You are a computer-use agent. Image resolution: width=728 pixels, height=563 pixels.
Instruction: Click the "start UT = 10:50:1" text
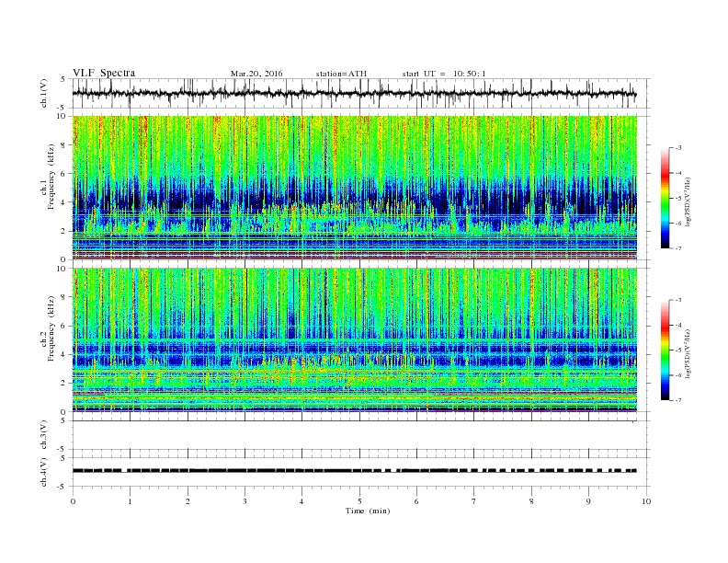[x=444, y=74]
